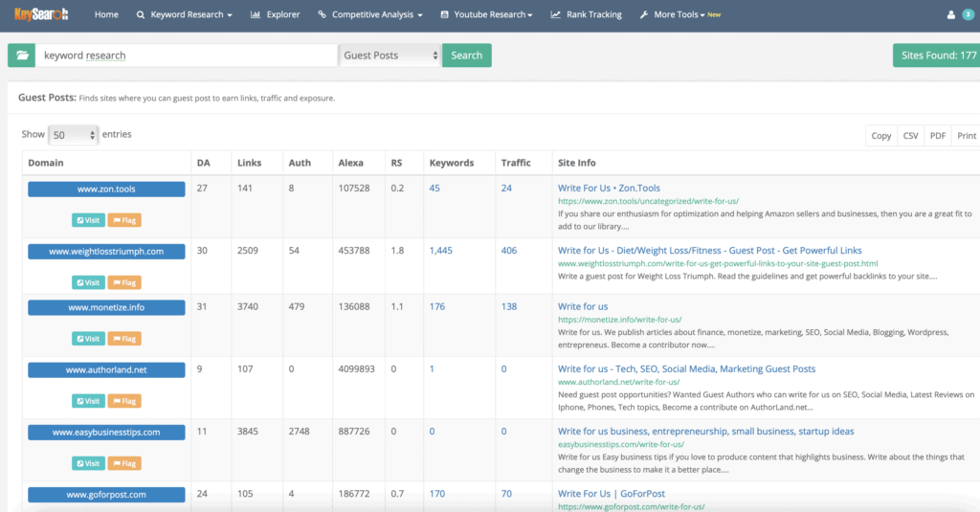Visit www.easybusinesstips.com site
980x512 pixels.
point(88,463)
